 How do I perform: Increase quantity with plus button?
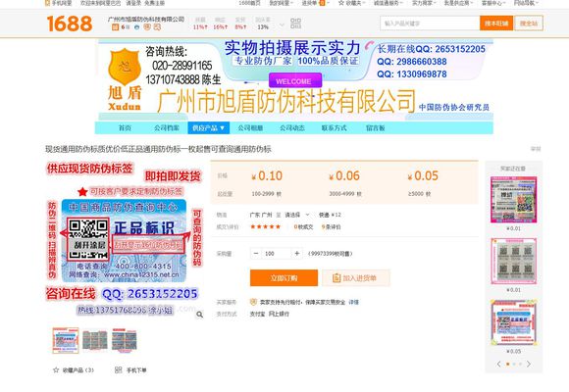pos(297,254)
